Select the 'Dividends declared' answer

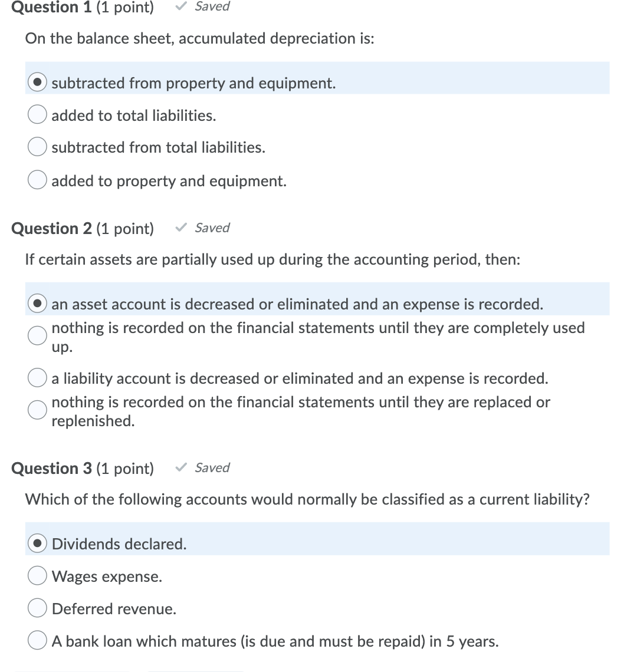37,543
